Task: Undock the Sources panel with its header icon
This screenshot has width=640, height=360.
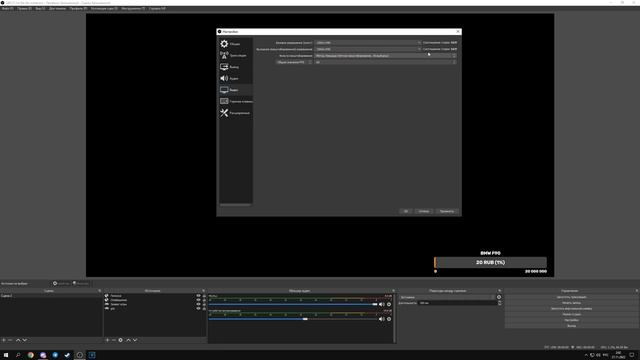Action: pyautogui.click(x=203, y=291)
